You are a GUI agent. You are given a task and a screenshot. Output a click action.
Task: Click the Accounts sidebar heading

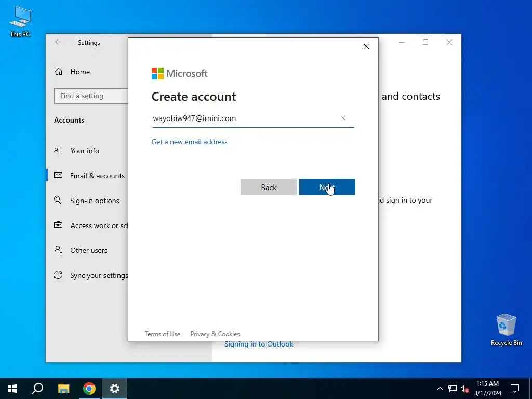69,120
